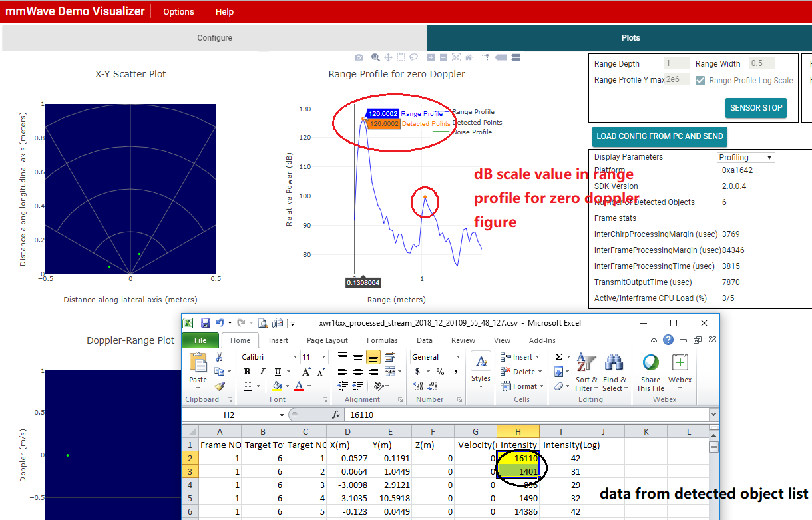Choose the Box Select tool in plot toolbar

point(401,58)
